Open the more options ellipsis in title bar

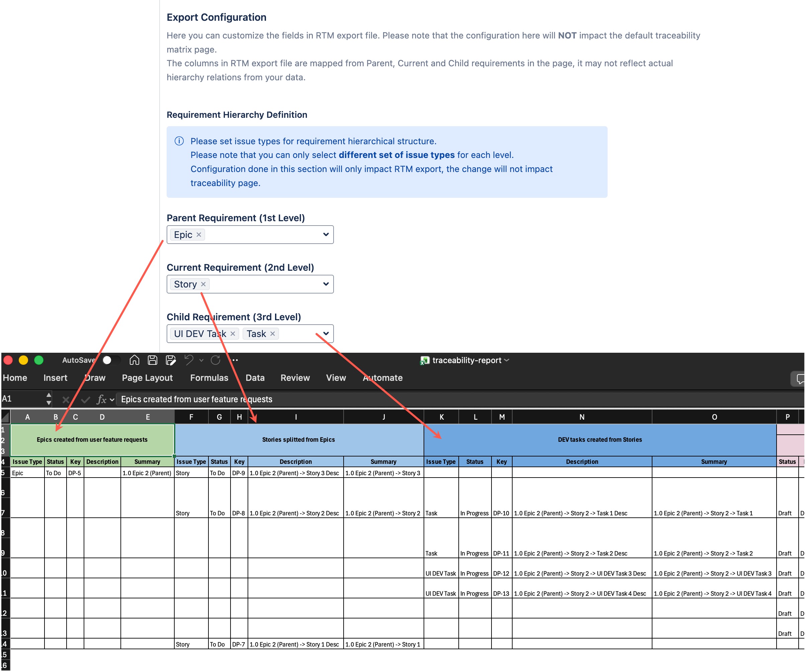coord(235,360)
